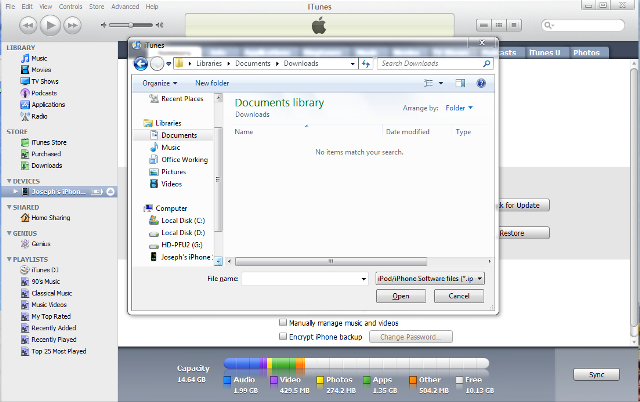Toggle the preview pane icon
The height and width of the screenshot is (402, 640).
(x=460, y=83)
